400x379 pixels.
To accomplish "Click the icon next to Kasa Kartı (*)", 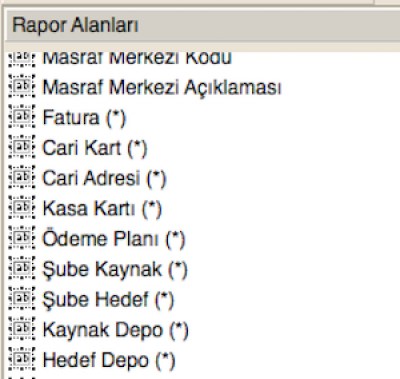I will tap(22, 207).
